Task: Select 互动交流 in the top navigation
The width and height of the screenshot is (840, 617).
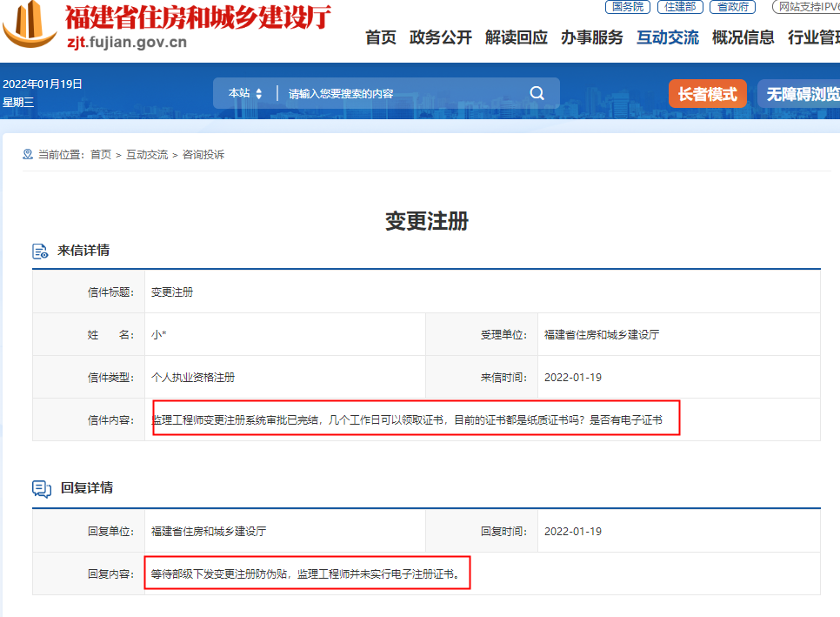Action: click(x=667, y=37)
